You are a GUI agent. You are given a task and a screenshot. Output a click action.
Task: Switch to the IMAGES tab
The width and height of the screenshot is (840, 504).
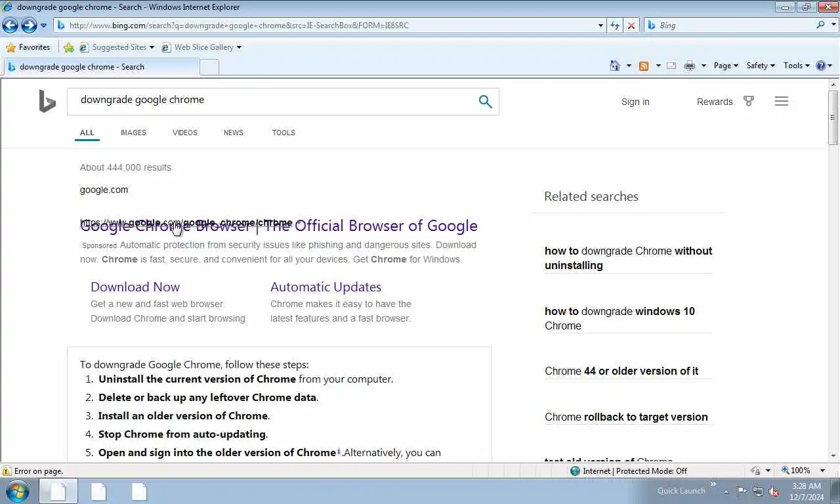pyautogui.click(x=133, y=133)
